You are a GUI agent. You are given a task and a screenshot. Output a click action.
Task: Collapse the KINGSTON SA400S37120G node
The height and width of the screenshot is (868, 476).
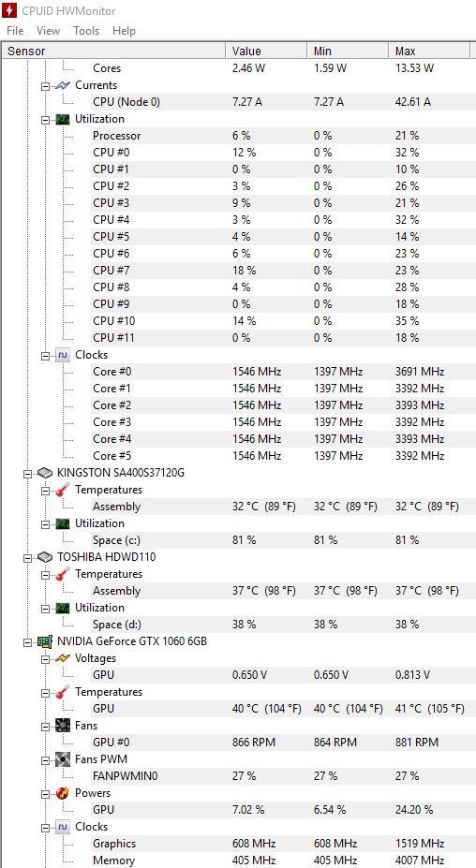[x=28, y=473]
